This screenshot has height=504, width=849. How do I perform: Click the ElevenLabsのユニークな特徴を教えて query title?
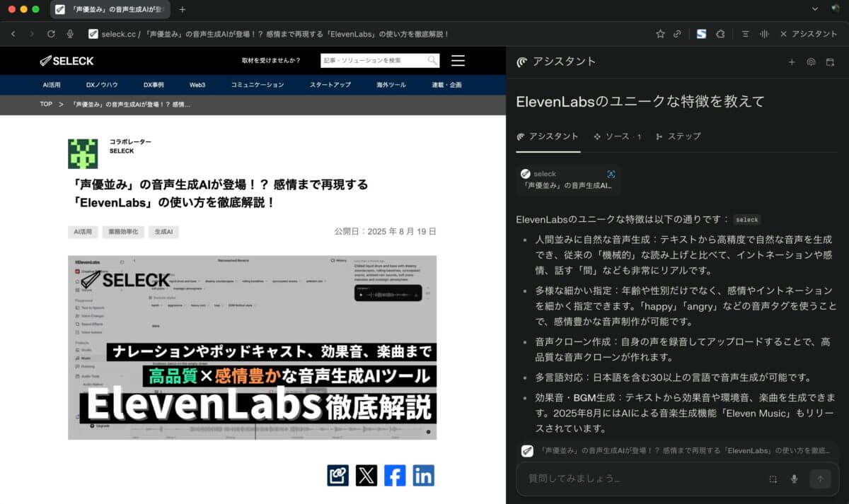coord(640,102)
